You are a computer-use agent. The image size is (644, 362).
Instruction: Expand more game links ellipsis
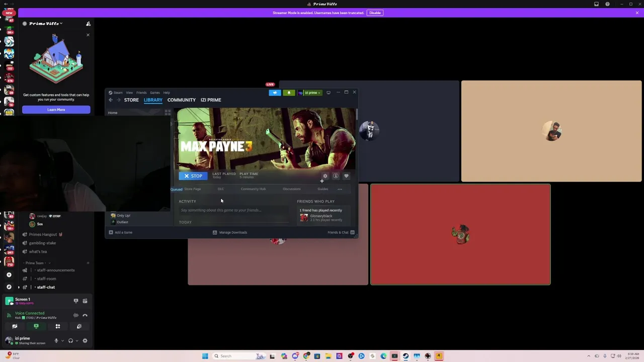tap(340, 190)
